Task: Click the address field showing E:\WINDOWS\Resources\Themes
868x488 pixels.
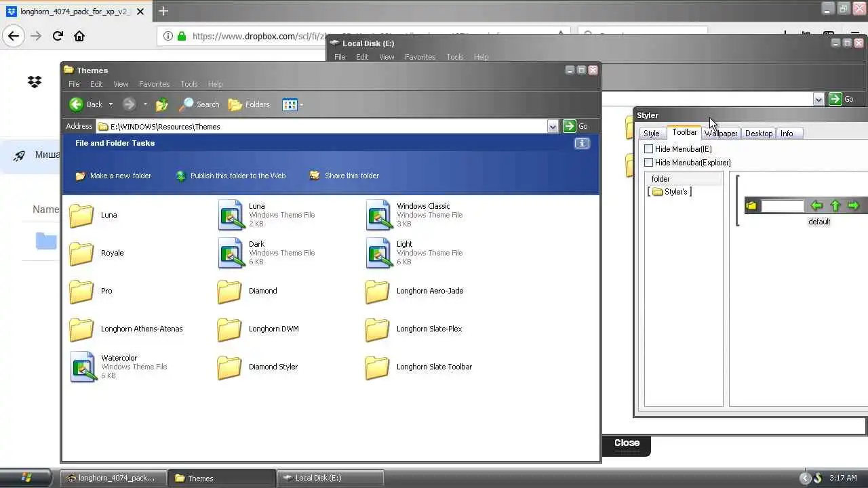Action: point(321,126)
